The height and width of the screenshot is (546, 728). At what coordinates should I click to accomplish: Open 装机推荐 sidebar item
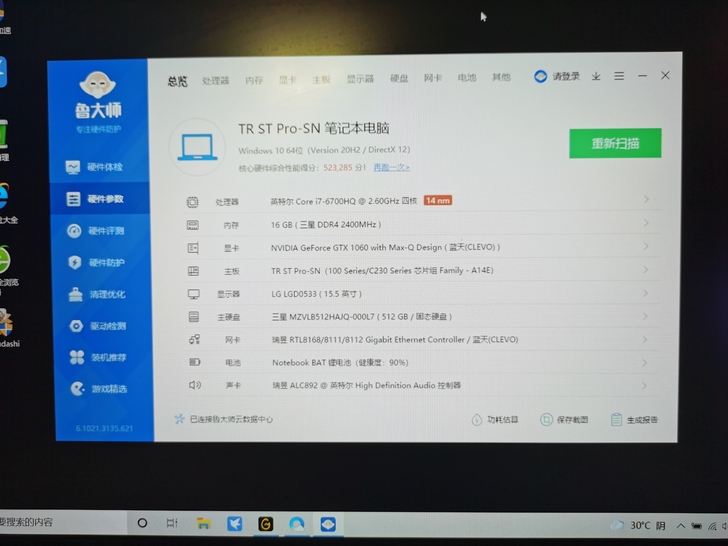pos(98,358)
